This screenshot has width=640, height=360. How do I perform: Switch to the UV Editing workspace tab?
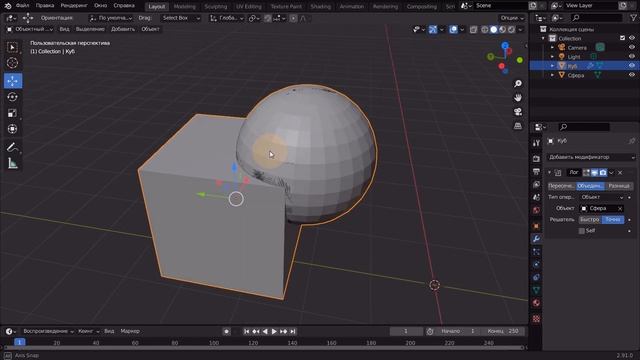249,7
